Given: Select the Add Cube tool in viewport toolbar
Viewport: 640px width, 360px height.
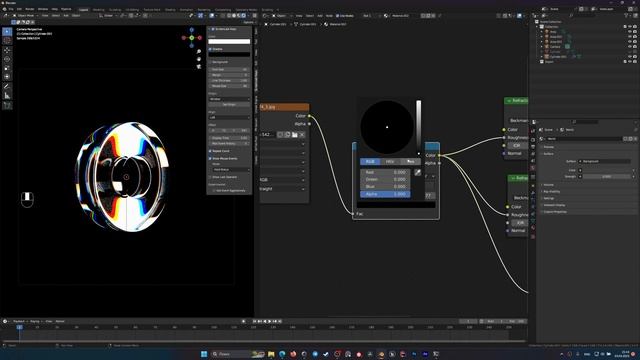Looking at the screenshot, I should [7, 105].
